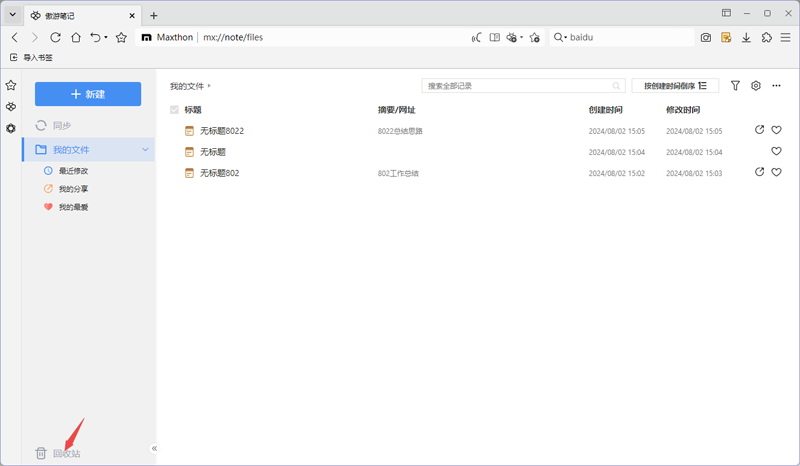Select 最近修改 in the sidebar

72,171
